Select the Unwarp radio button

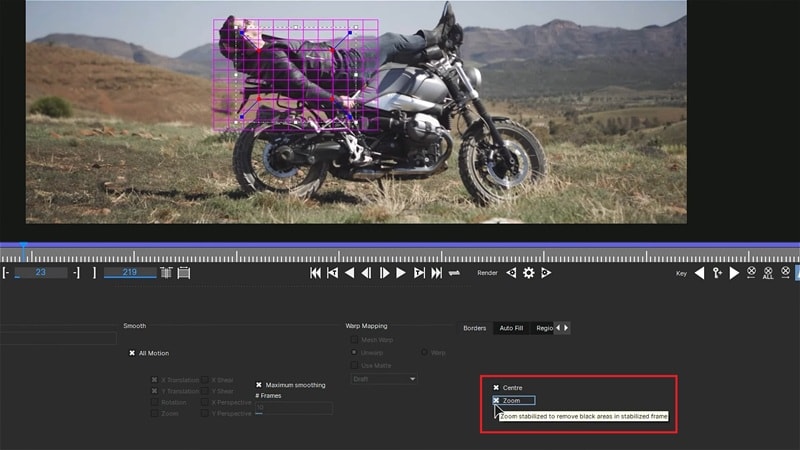354,352
